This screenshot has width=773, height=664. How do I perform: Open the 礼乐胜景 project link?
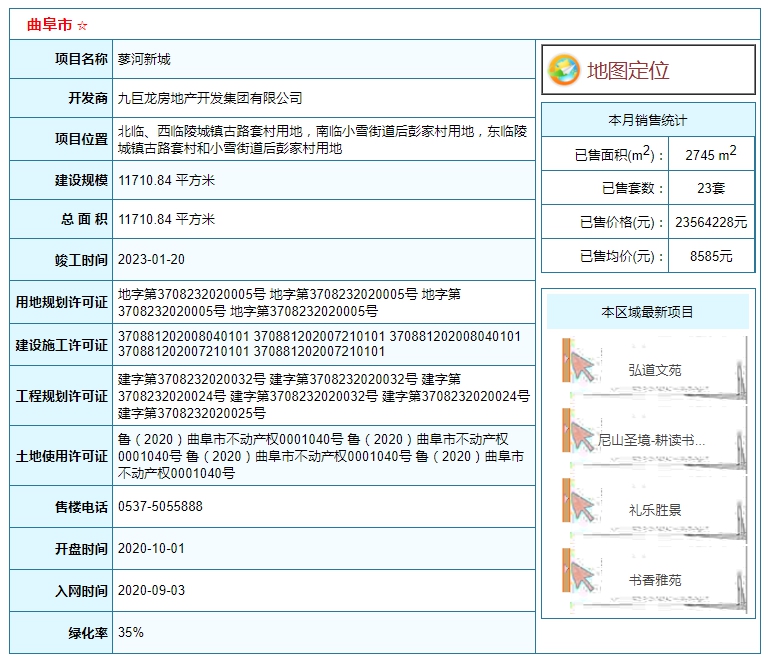pyautogui.click(x=655, y=510)
